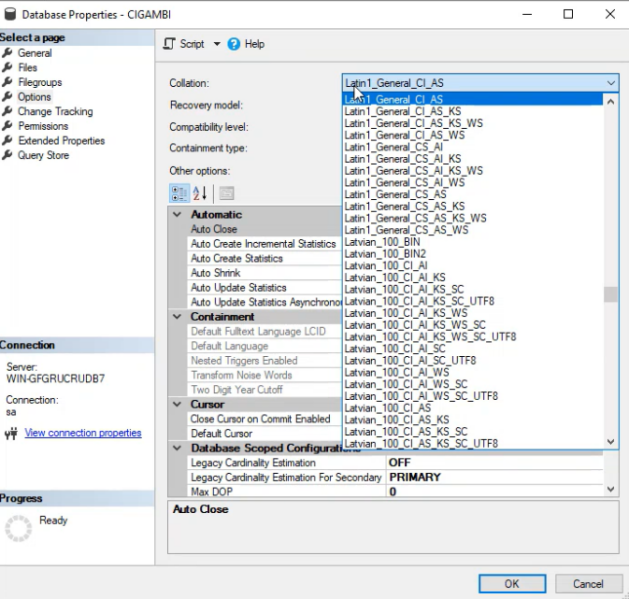Click the Help button label

[254, 44]
